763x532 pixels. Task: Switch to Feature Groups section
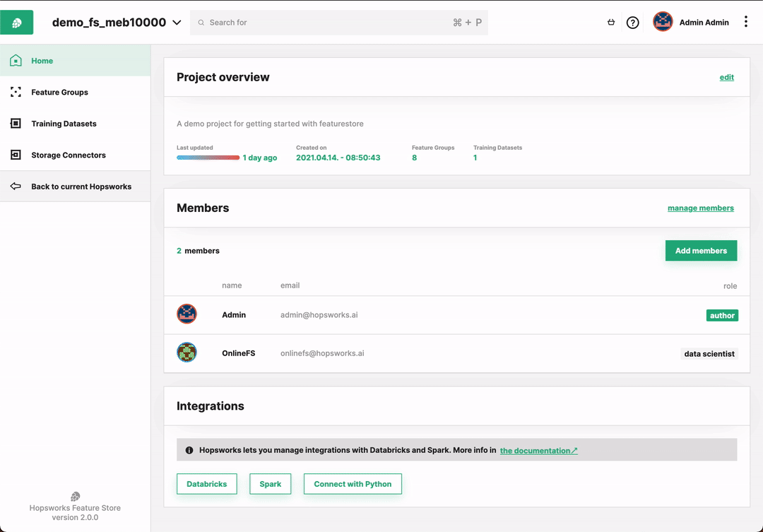pos(59,92)
